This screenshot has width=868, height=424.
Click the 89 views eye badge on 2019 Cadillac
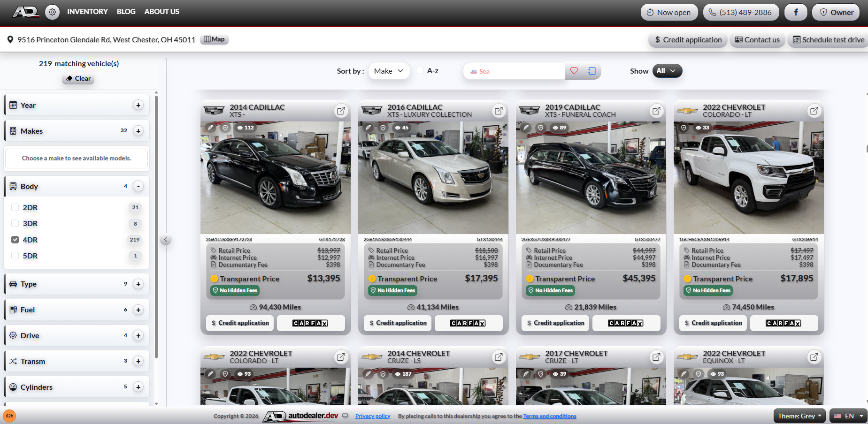[x=559, y=128]
